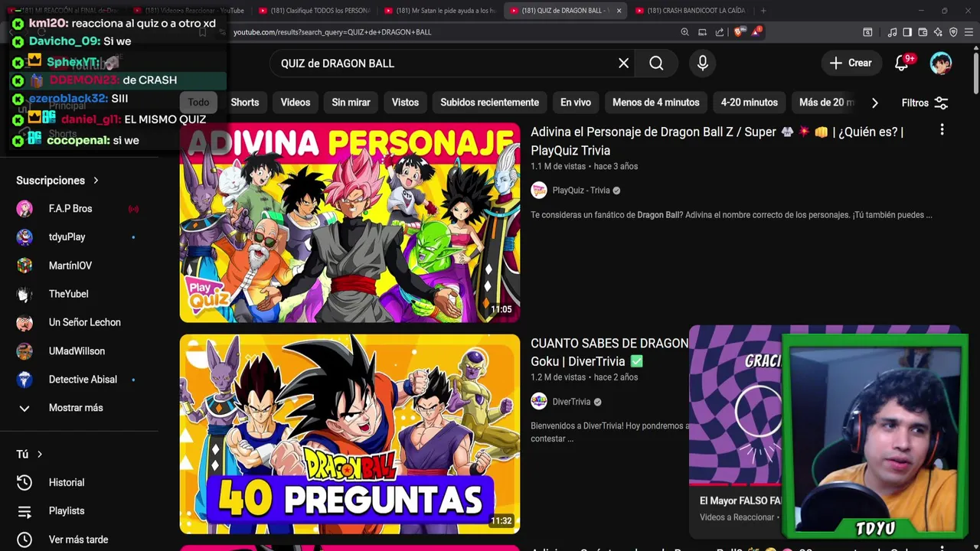Open the DiverTrivia channel name link
The height and width of the screenshot is (551, 980).
[571, 402]
